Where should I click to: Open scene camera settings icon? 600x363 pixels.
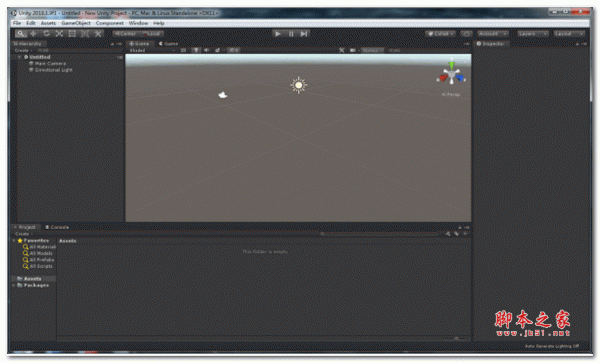(354, 50)
